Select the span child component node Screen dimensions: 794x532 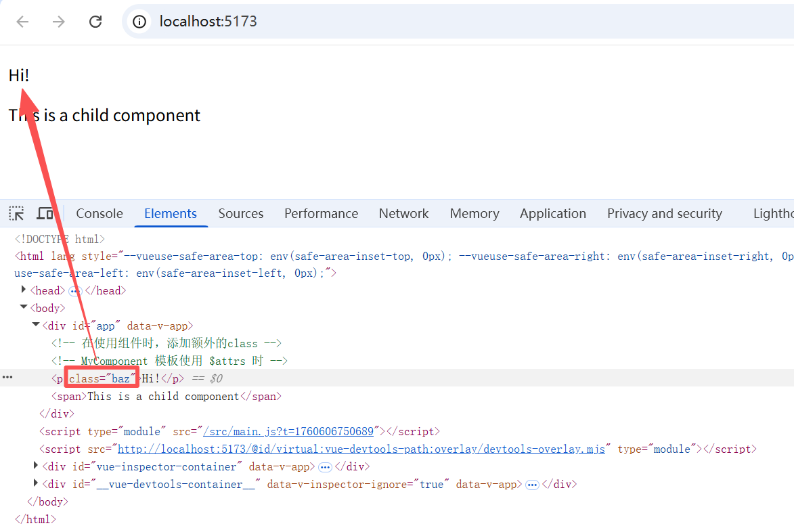pyautogui.click(x=166, y=397)
